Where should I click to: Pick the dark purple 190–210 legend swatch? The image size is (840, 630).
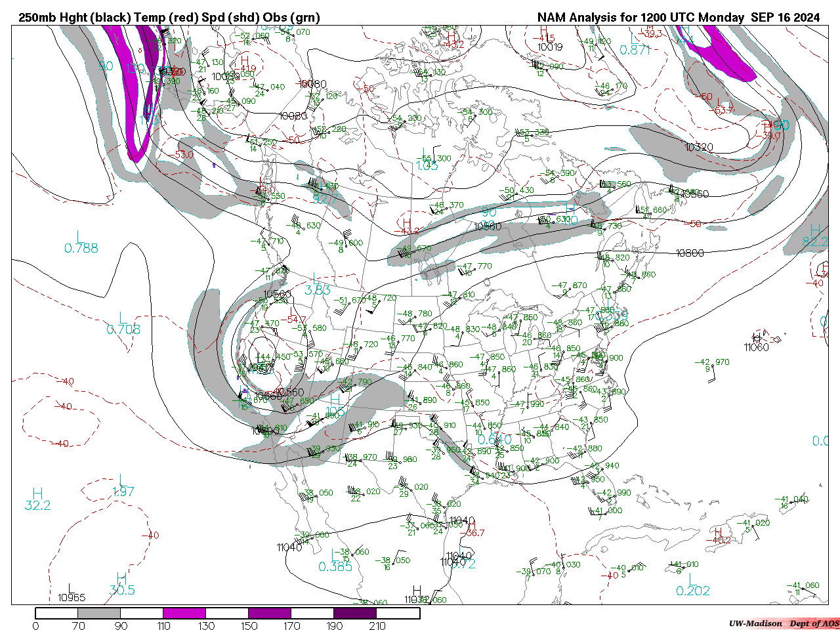[355, 613]
